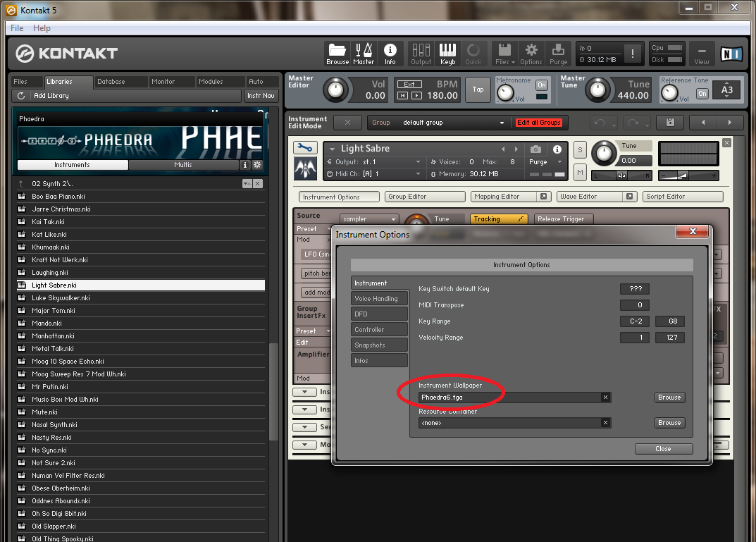
Task: Toggle the Ext tempo sync button
Action: tap(409, 85)
